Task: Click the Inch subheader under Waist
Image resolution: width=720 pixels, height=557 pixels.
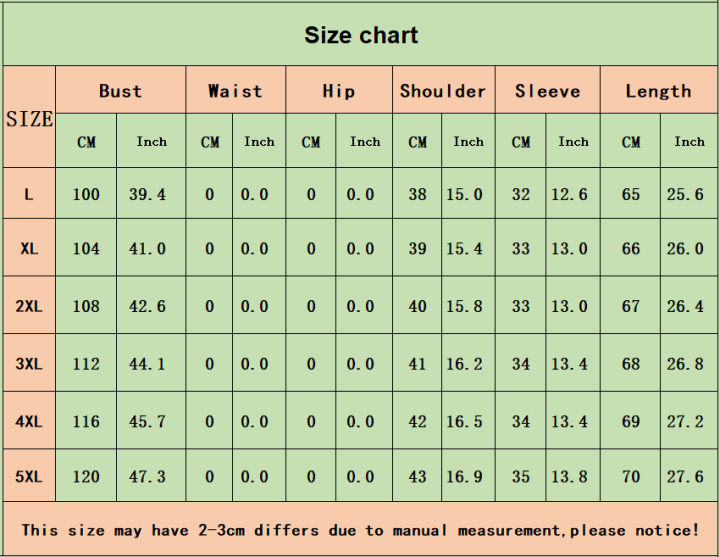Action: point(259,141)
